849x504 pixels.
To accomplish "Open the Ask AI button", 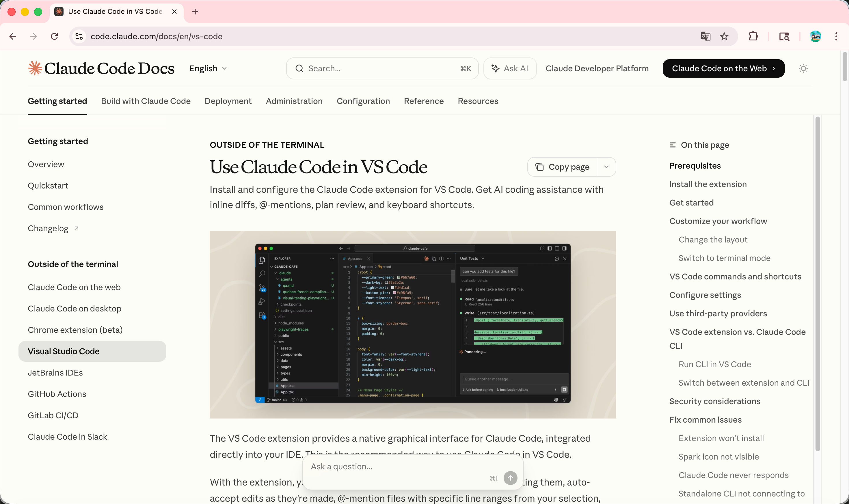I will [510, 69].
